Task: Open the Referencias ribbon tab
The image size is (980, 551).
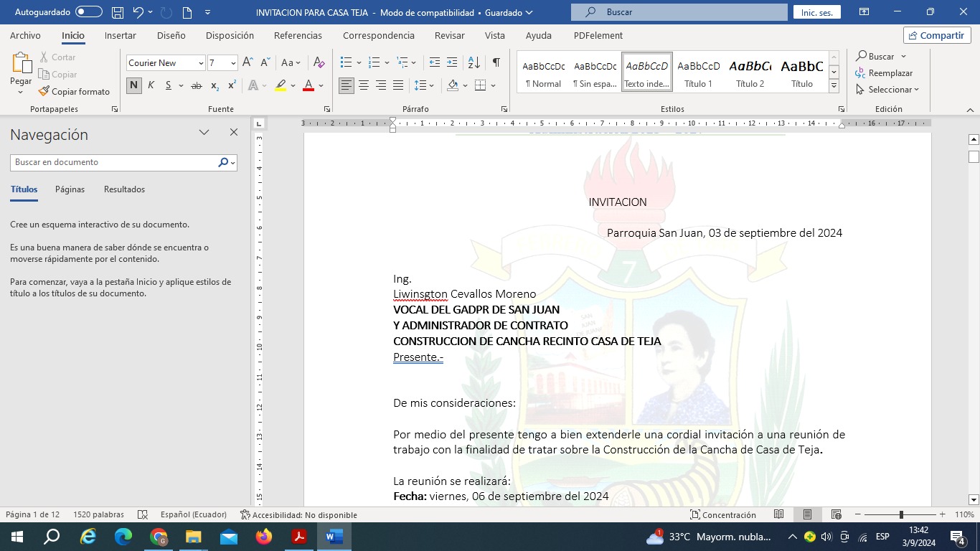Action: coord(298,35)
